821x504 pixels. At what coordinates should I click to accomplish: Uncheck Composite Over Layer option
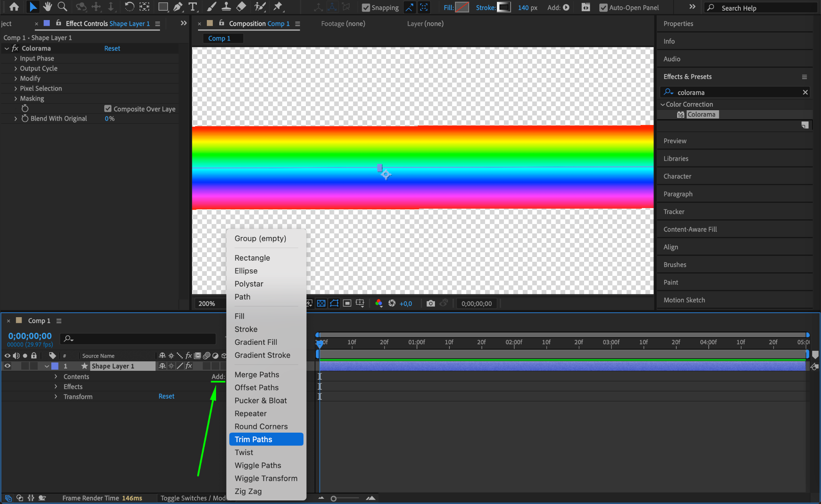[108, 109]
